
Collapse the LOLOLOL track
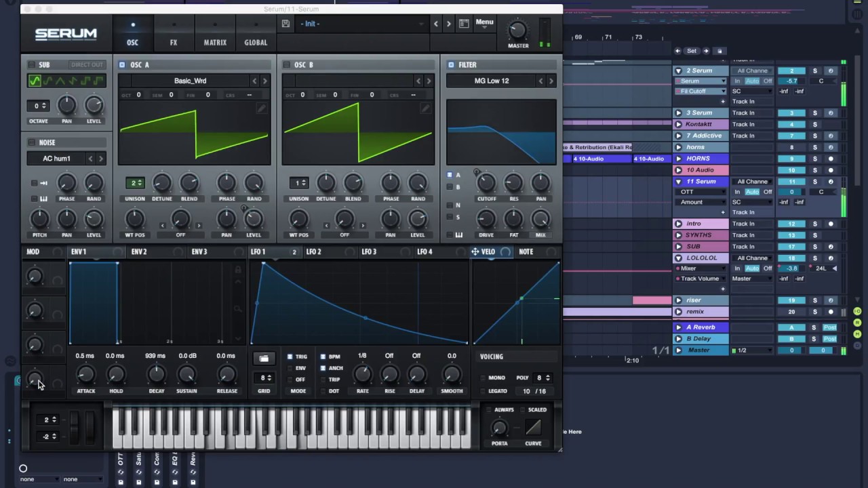click(678, 258)
